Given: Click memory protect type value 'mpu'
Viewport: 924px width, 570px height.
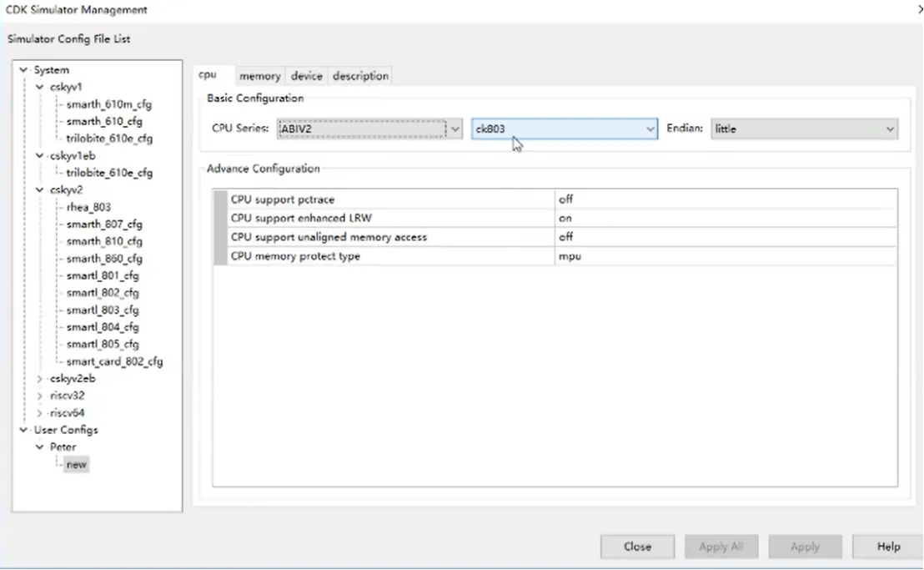Looking at the screenshot, I should point(726,256).
